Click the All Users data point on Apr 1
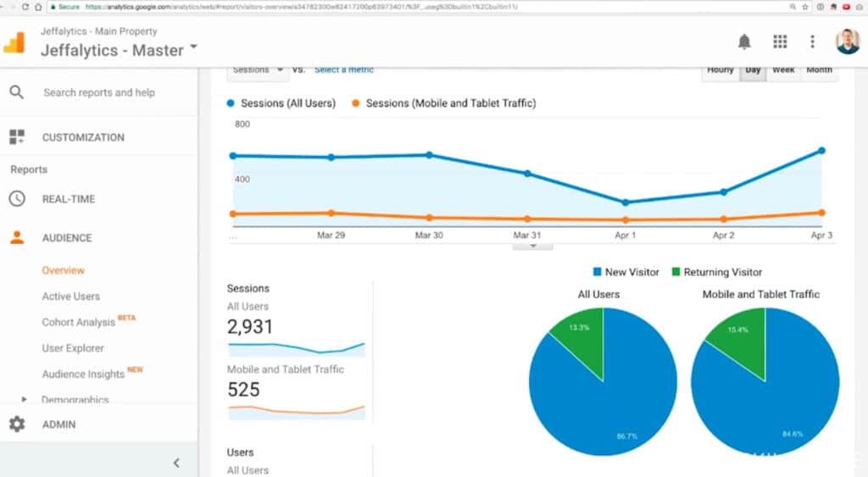 coord(625,202)
